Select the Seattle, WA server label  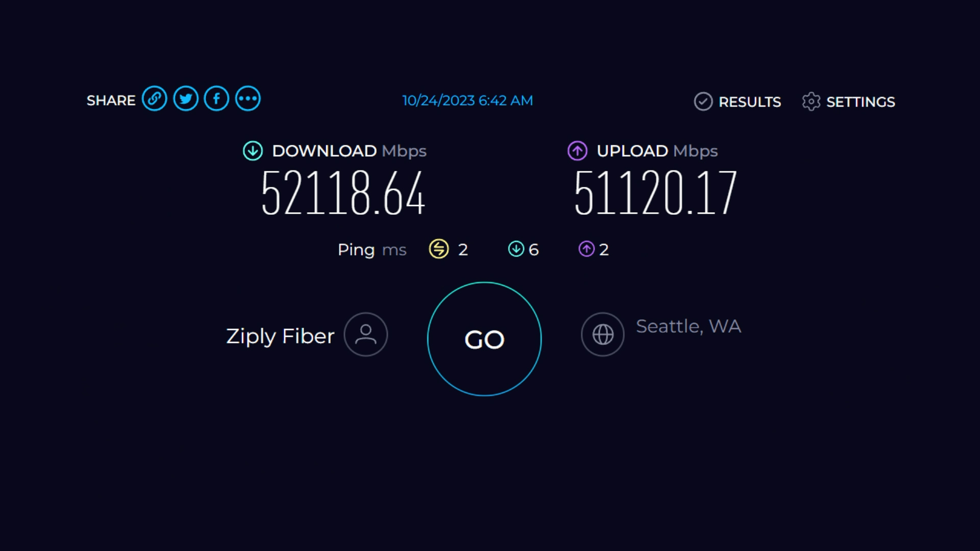pyautogui.click(x=688, y=327)
